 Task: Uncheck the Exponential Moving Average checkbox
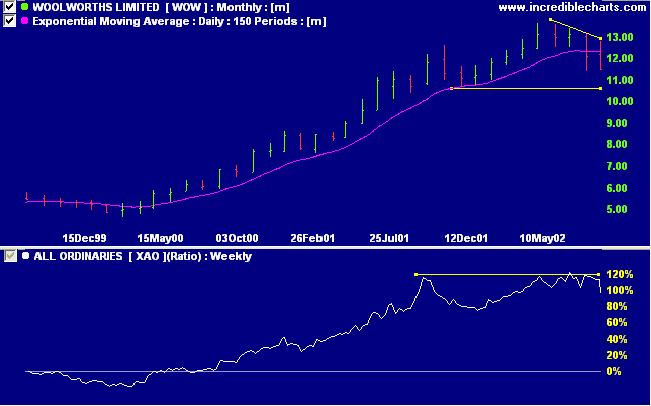point(9,21)
